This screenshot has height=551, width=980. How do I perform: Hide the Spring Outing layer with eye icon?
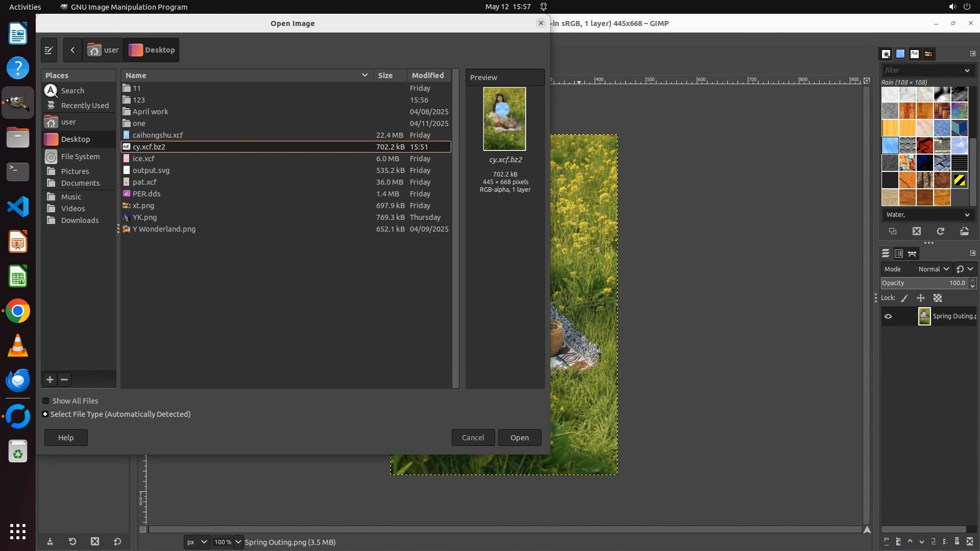(x=888, y=316)
